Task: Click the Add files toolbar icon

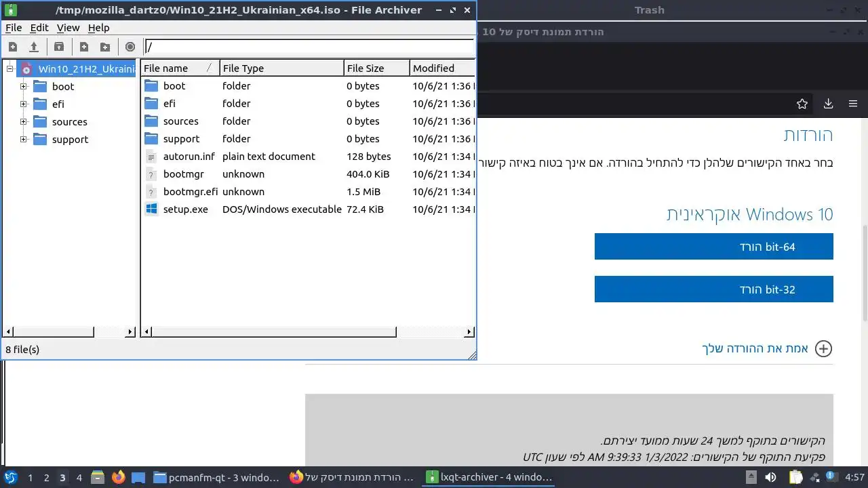Action: tap(84, 47)
